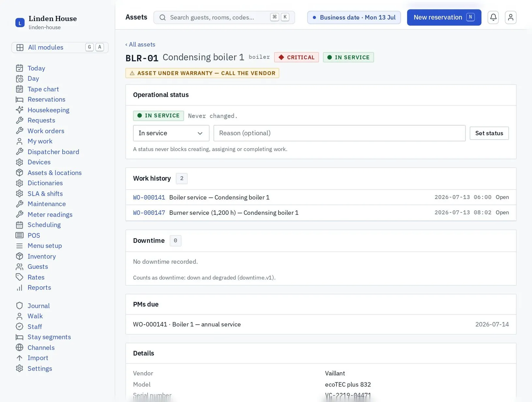Click the Business date Mon 13 Jul chip
Screen dimensions: 532x402
click(354, 17)
